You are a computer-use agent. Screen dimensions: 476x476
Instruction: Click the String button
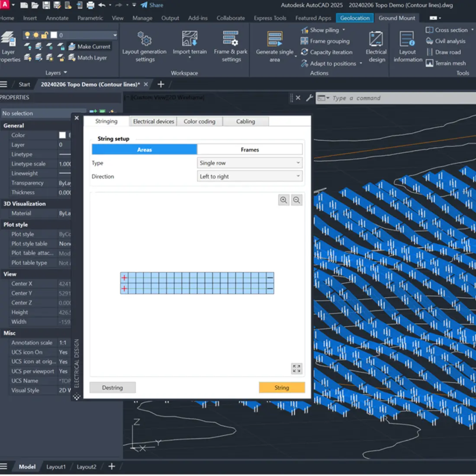click(282, 387)
